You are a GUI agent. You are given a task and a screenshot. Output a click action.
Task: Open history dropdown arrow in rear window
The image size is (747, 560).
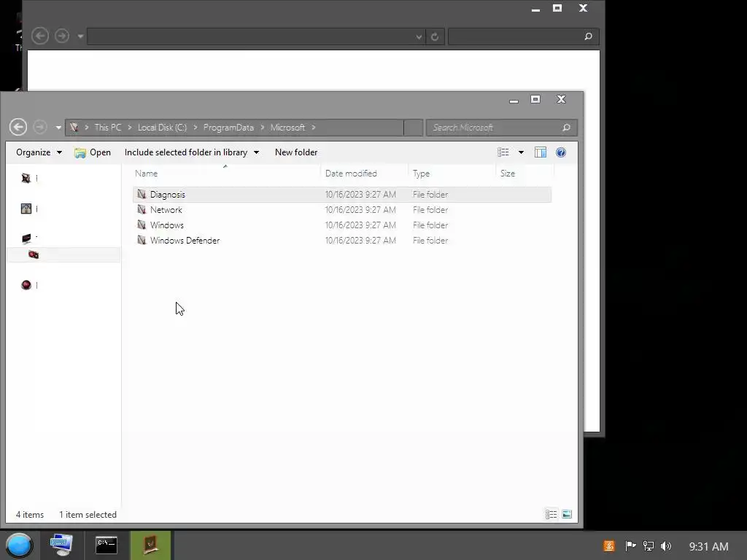pos(80,36)
